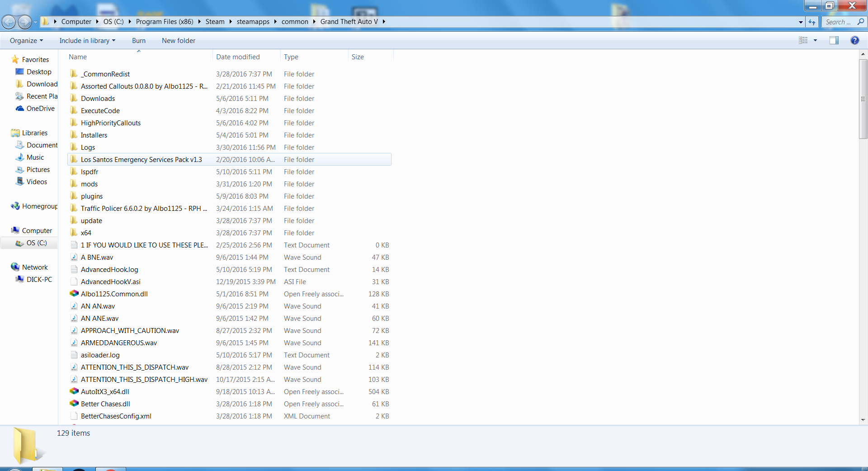Select the mods folder
Screen dimensions: 868x471
229,184
